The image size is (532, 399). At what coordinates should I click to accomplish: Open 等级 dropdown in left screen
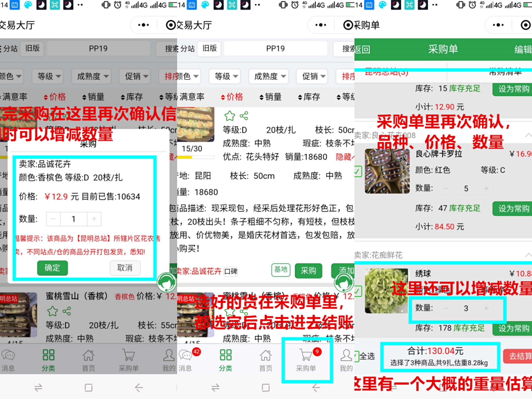pos(47,76)
